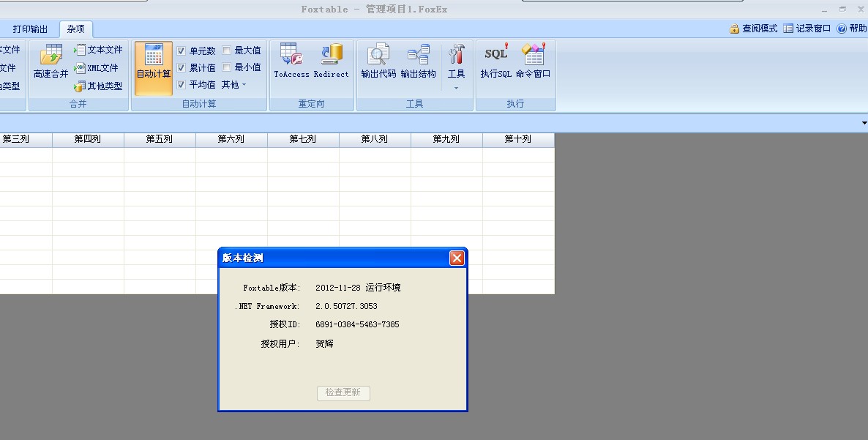The image size is (868, 440).
Task: Run the 执行SQL command
Action: click(495, 61)
